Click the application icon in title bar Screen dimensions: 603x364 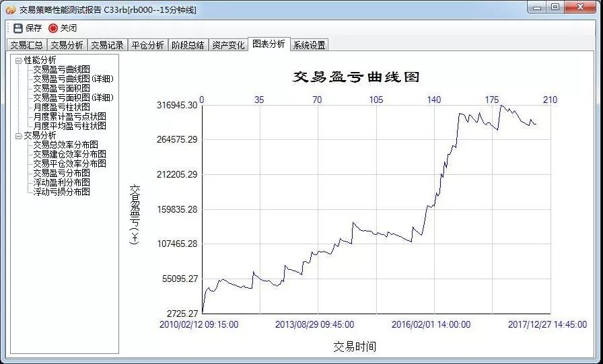(x=10, y=9)
